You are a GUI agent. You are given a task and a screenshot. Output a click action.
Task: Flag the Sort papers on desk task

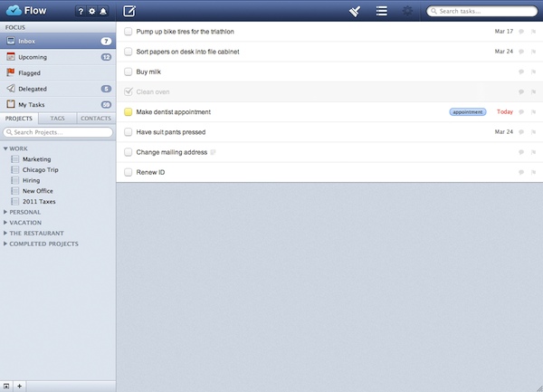coord(533,52)
